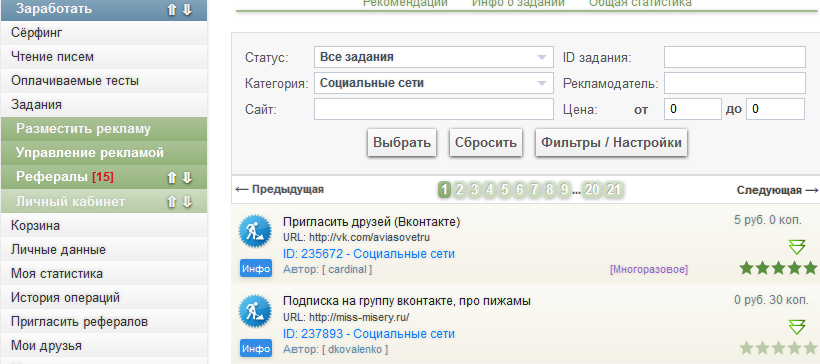The width and height of the screenshot is (820, 364).
Task: Open Корзина in sidebar
Action: 104,226
